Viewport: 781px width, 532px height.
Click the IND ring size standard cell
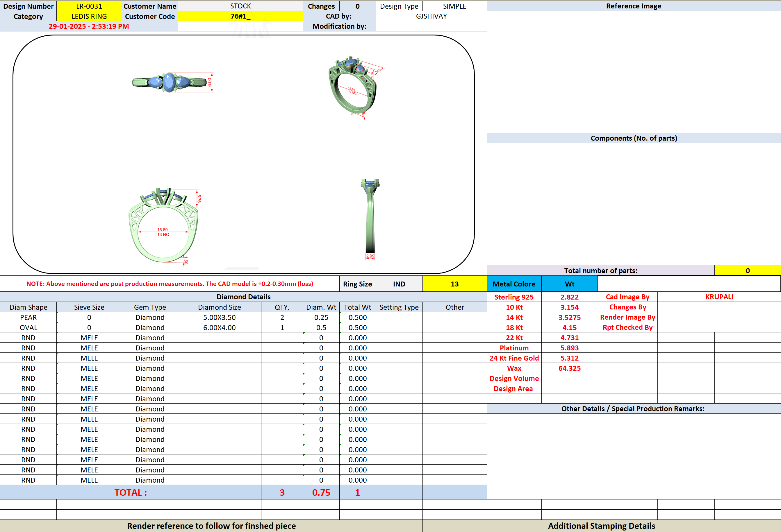[x=399, y=284]
